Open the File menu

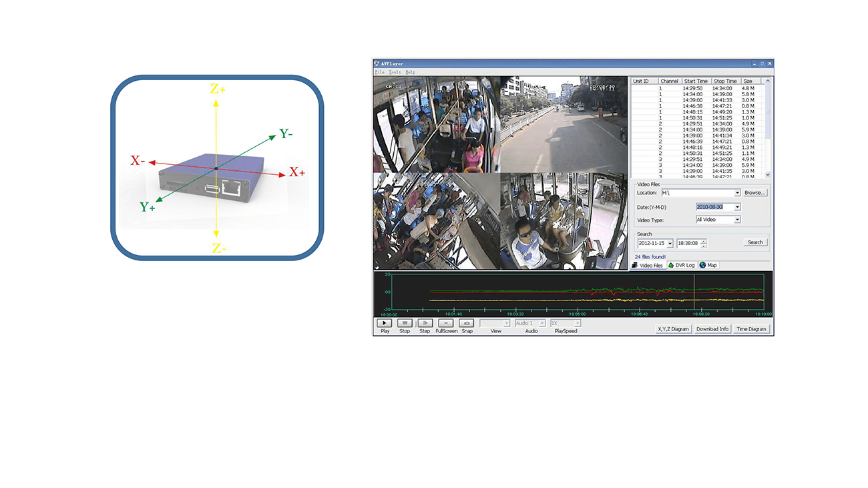(379, 72)
